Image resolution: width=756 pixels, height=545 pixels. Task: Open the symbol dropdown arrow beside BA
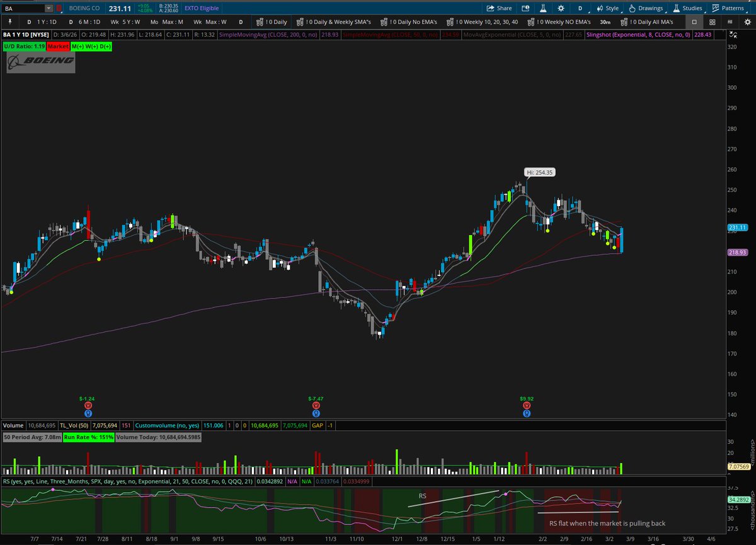(x=49, y=8)
